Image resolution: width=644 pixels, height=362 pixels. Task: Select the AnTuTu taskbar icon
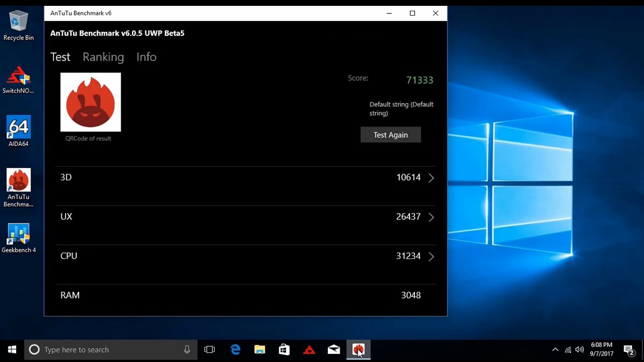click(358, 350)
